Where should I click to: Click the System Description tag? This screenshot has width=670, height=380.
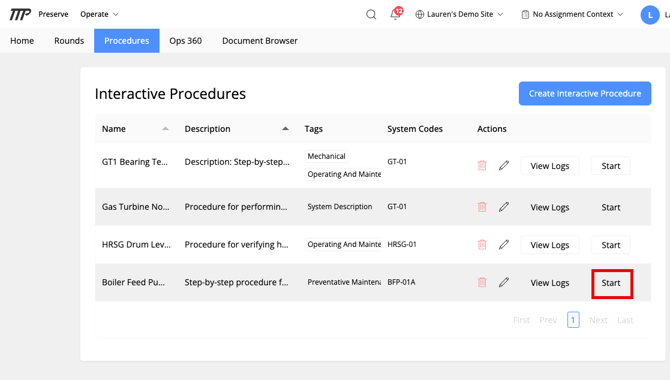pos(340,206)
